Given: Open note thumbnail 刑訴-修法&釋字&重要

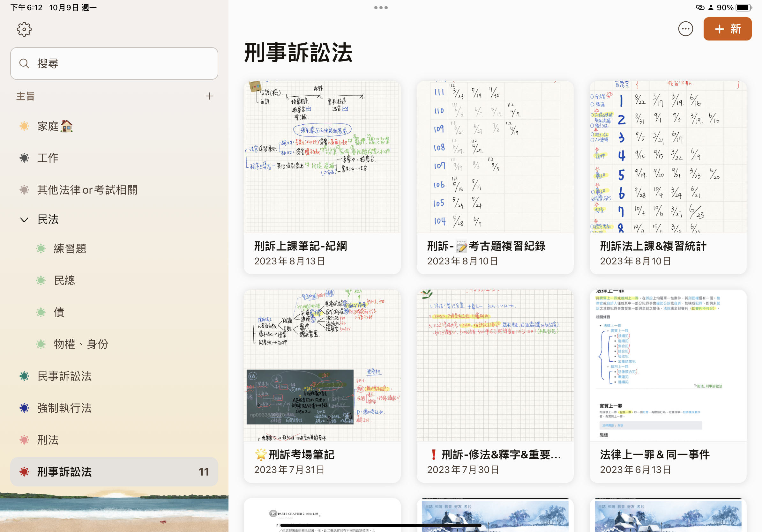Looking at the screenshot, I should [x=495, y=366].
